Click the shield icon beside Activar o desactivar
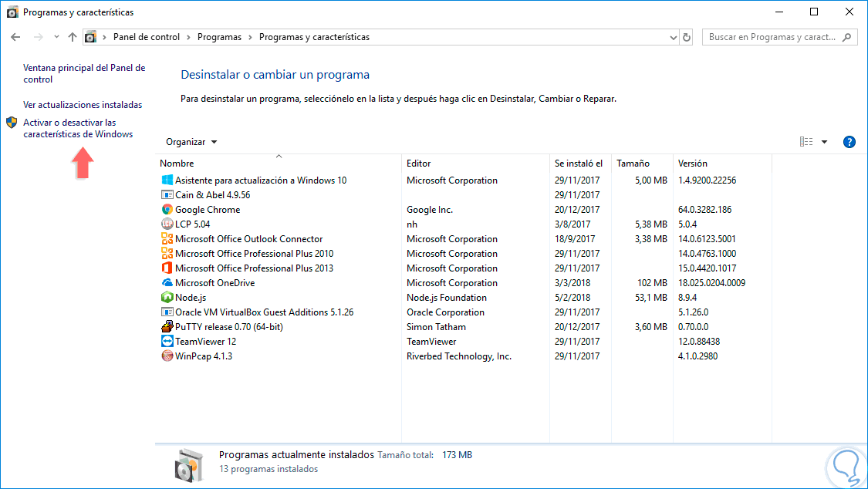This screenshot has width=868, height=489. click(12, 122)
